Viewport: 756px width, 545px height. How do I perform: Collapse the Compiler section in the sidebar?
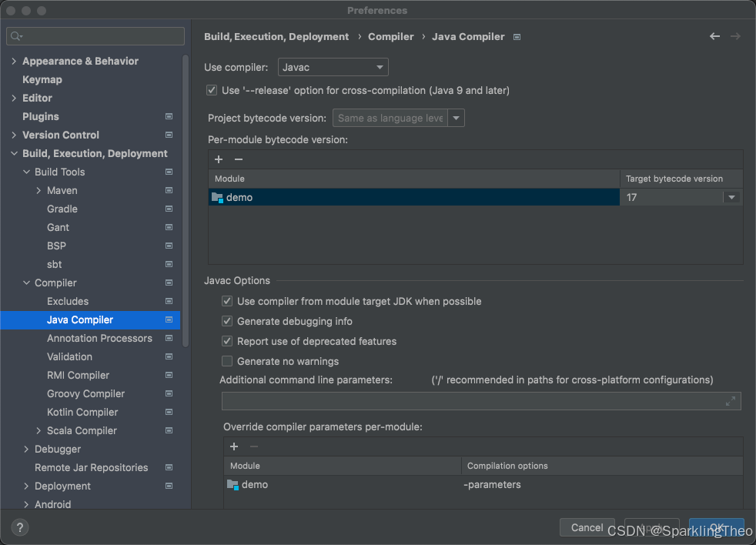[x=25, y=283]
